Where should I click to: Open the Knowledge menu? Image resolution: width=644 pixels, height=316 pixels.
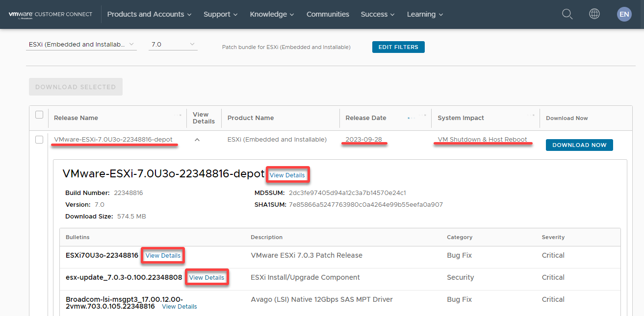(272, 14)
